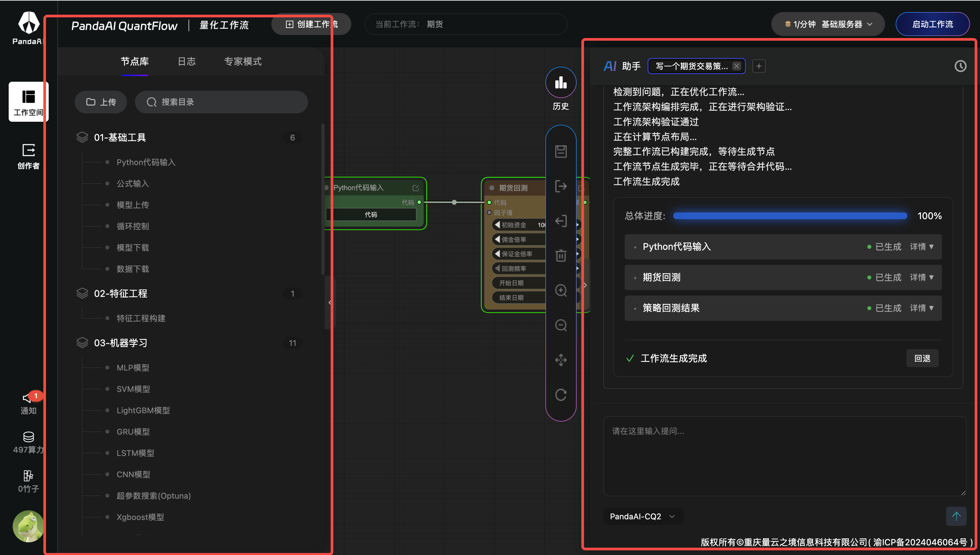
Task: Select the 公式输入 tree node
Action: click(133, 183)
